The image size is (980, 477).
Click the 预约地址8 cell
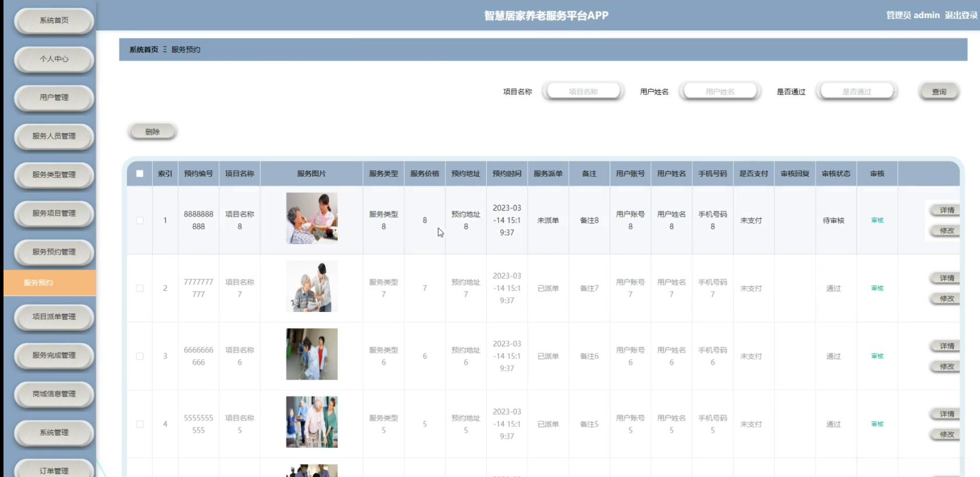466,220
